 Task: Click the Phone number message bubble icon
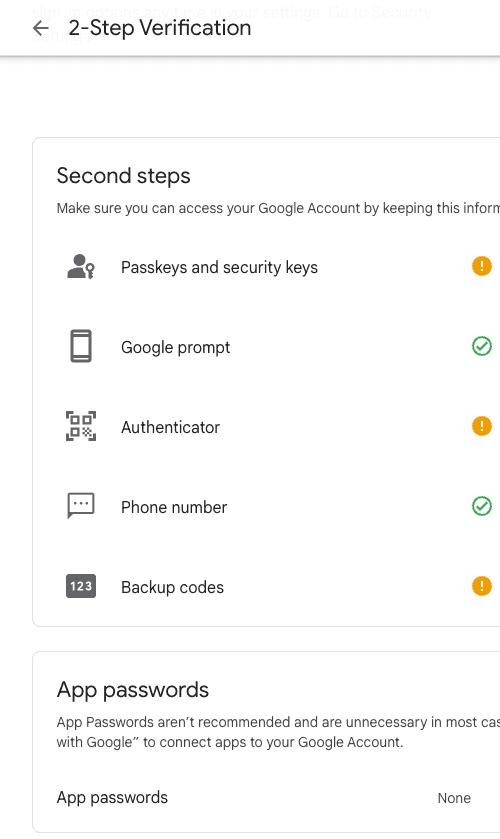[x=81, y=506]
